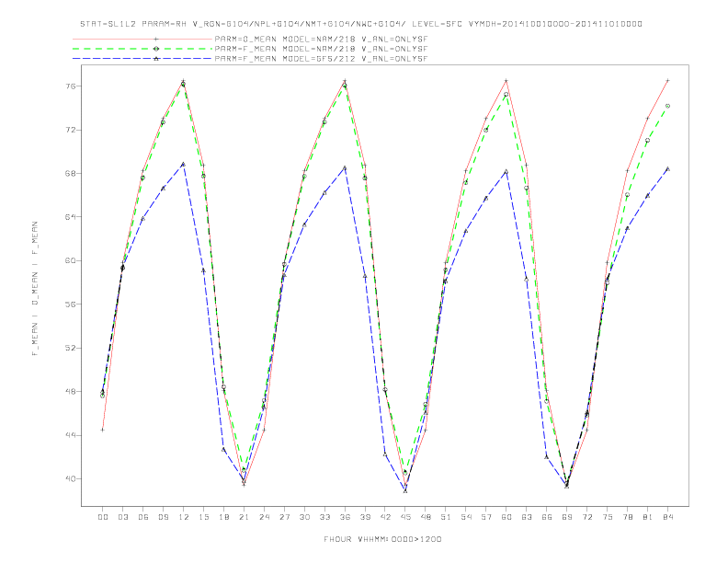Click the x-axis tick label 84
The height and width of the screenshot is (563, 728).
pyautogui.click(x=668, y=517)
